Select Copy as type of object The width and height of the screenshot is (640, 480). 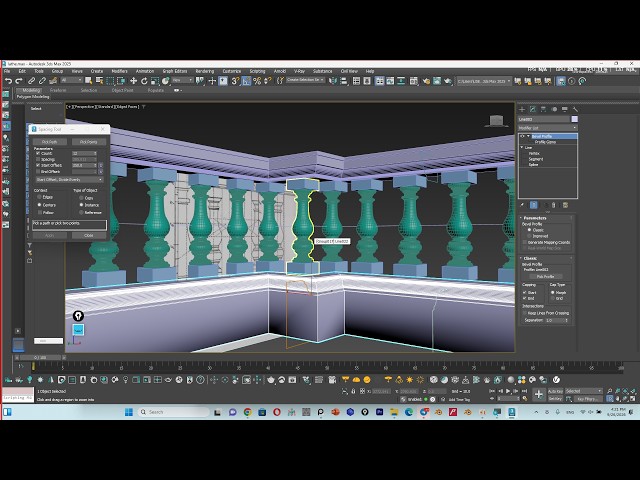[81, 198]
